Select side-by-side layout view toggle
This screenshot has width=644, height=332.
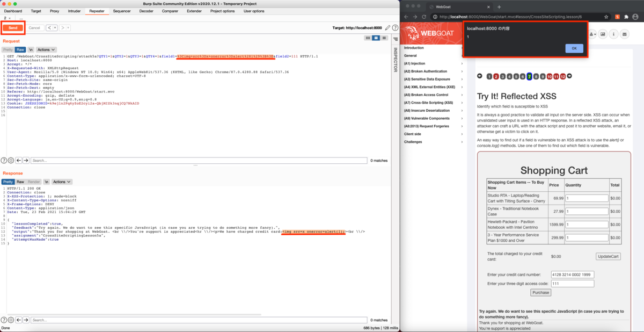[x=368, y=38]
